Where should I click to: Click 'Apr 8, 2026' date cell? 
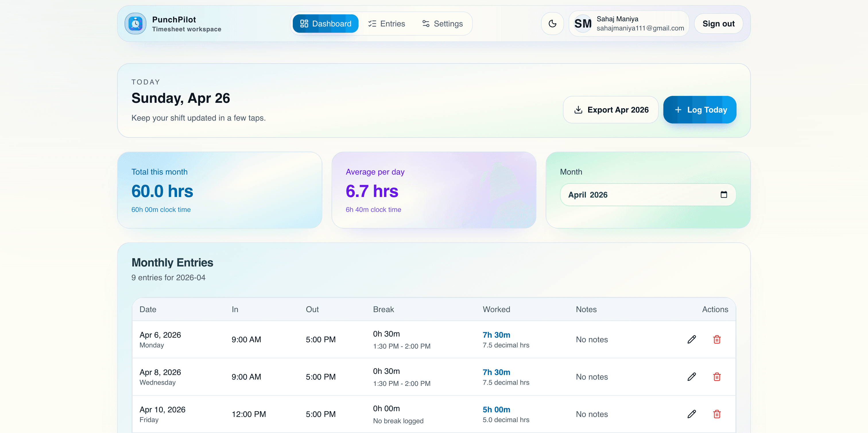160,372
